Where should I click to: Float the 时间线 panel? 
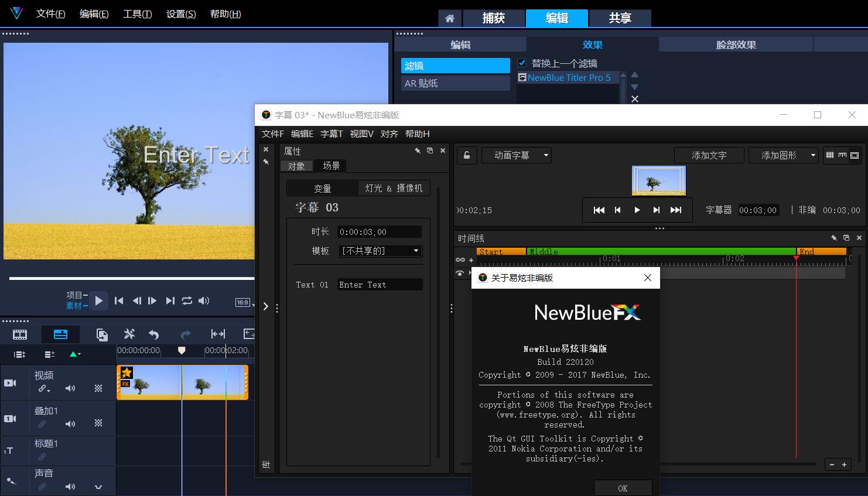tap(846, 238)
